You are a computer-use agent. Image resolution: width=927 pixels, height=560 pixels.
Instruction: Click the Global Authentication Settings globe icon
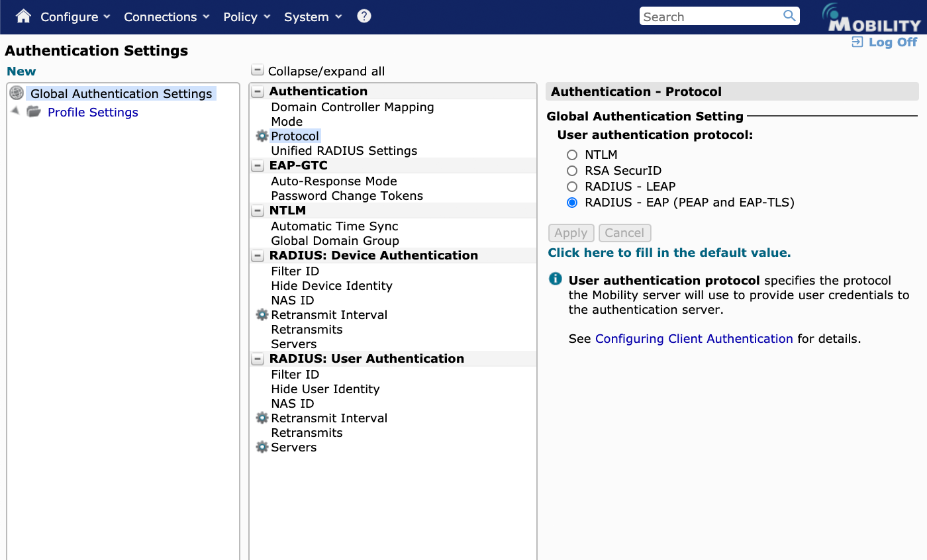click(17, 93)
